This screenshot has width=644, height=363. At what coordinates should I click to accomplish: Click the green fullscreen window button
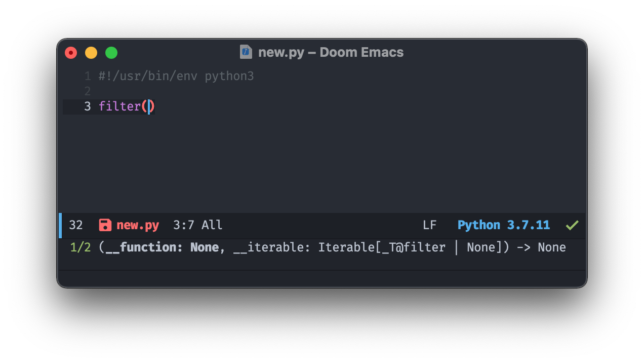pos(111,53)
